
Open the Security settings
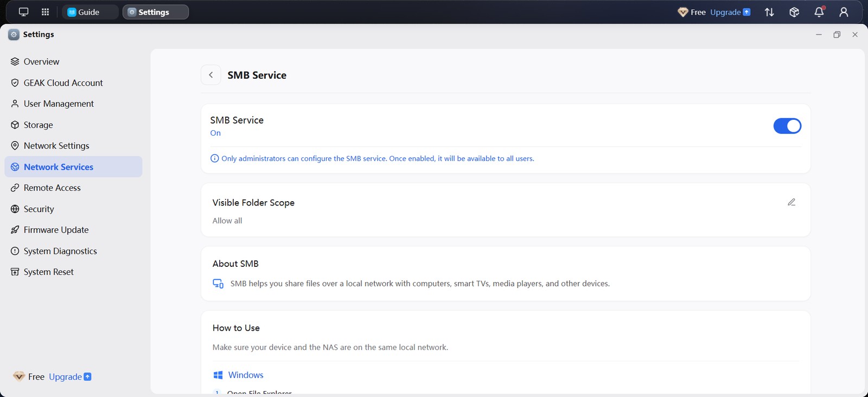(x=73, y=209)
